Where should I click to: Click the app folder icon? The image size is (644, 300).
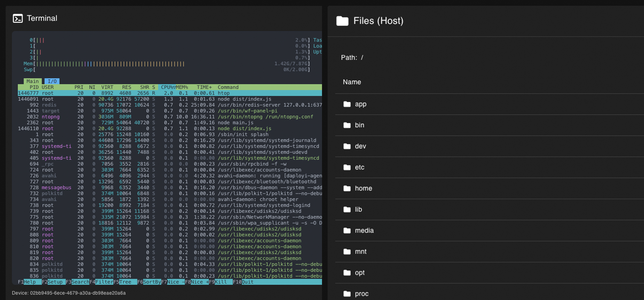(x=347, y=104)
